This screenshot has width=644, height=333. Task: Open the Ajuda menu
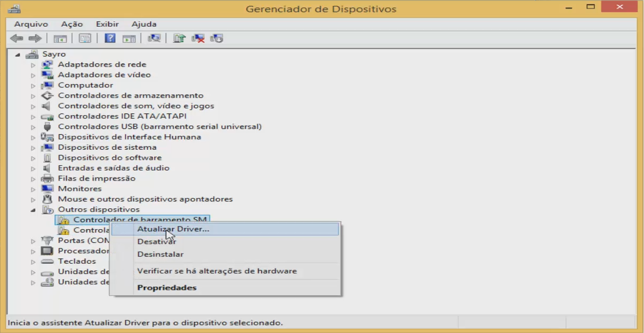coord(144,24)
